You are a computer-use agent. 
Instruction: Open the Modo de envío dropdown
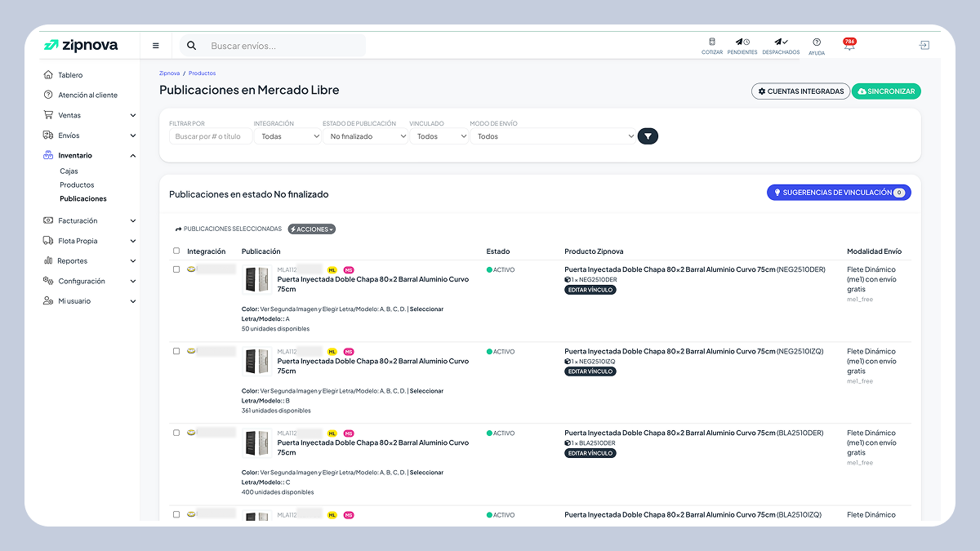[553, 136]
